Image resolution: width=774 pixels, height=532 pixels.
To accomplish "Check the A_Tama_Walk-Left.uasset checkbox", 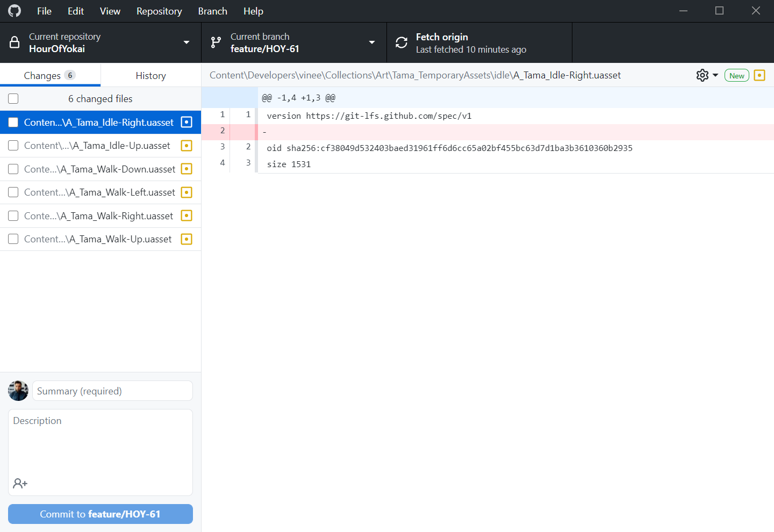I will [13, 192].
